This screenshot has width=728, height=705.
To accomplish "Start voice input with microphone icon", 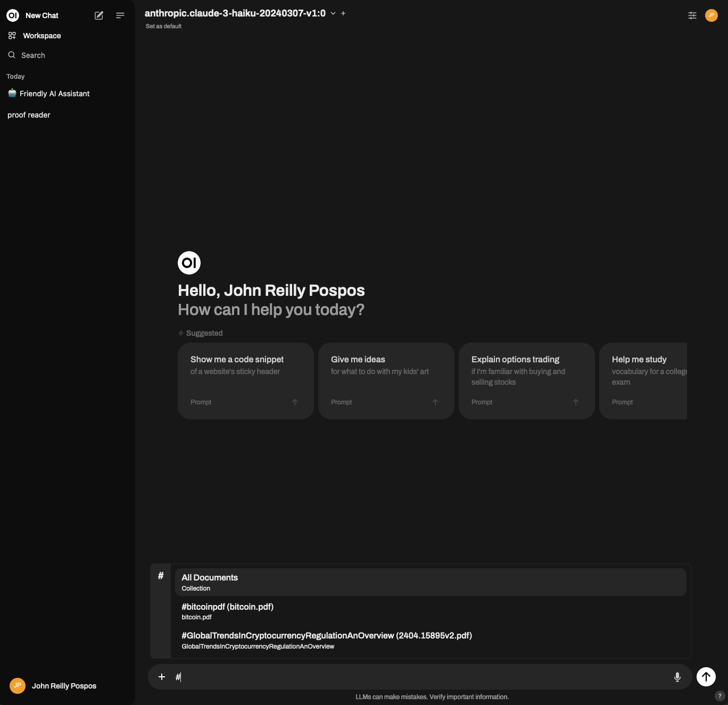I will (677, 677).
